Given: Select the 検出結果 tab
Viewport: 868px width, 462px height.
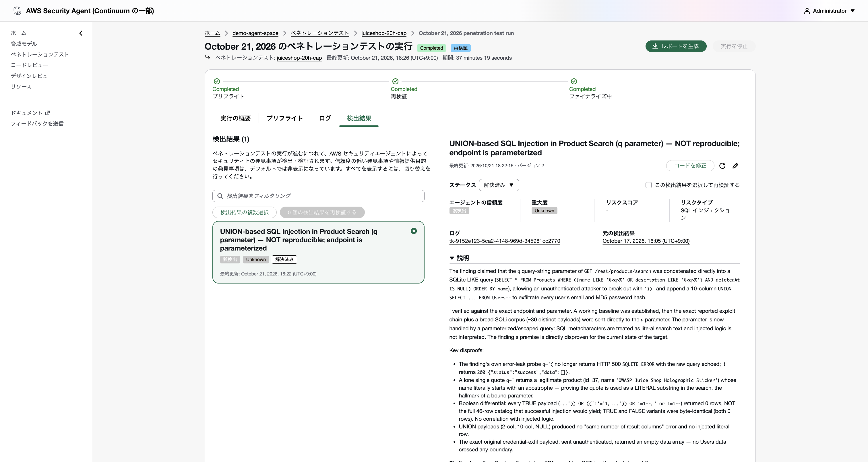Looking at the screenshot, I should coord(359,118).
